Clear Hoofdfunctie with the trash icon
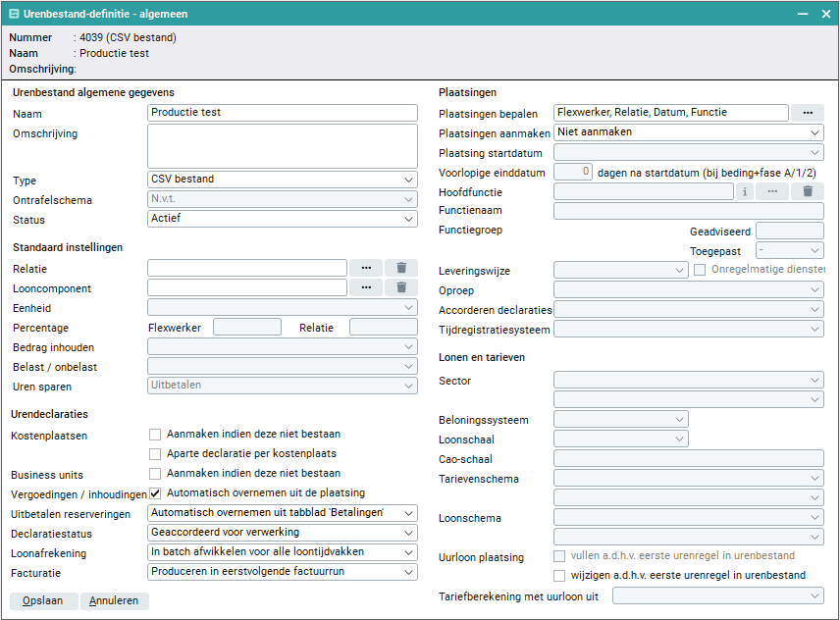 point(807,191)
